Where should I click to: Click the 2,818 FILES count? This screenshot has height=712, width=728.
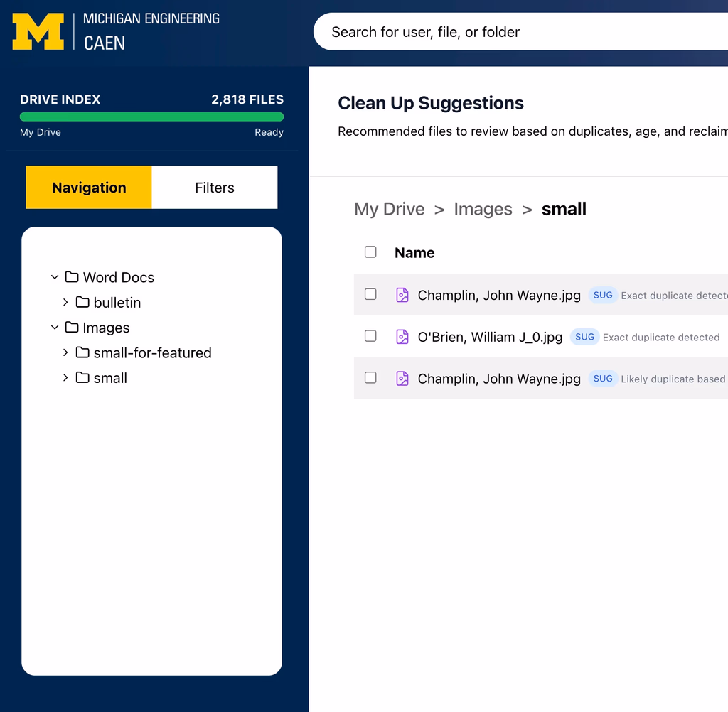(247, 99)
